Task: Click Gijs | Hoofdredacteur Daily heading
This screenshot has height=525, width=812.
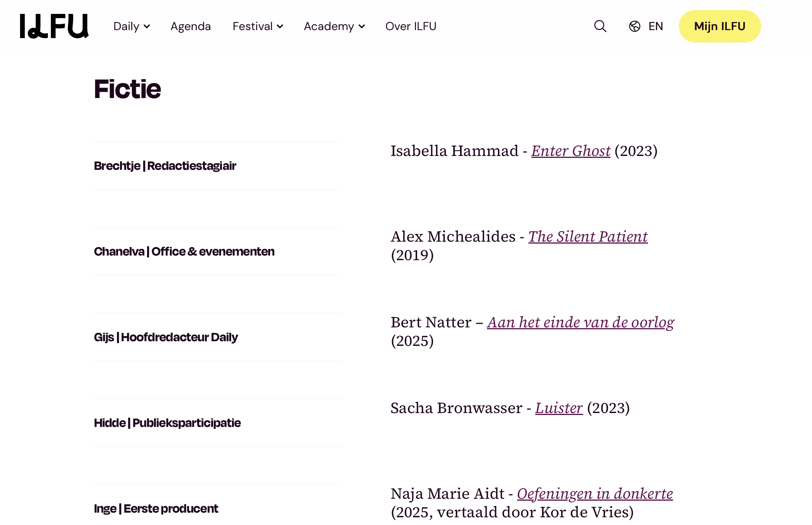Action: (x=166, y=337)
